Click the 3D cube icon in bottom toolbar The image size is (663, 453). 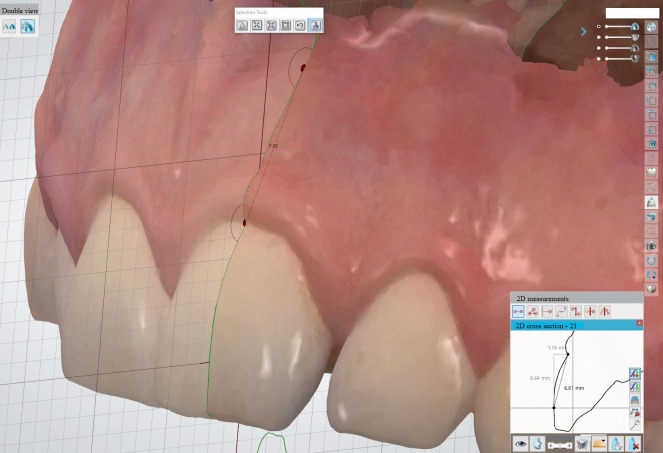pyautogui.click(x=582, y=444)
